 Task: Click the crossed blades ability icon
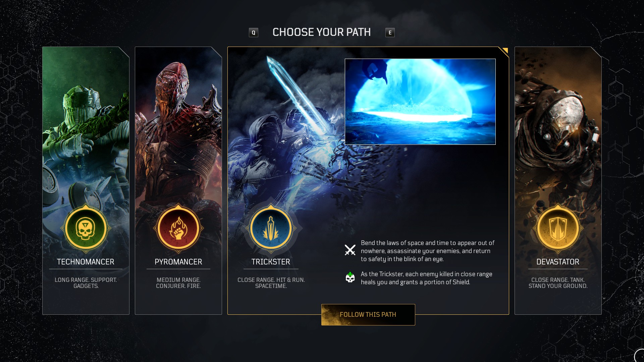[x=350, y=250]
